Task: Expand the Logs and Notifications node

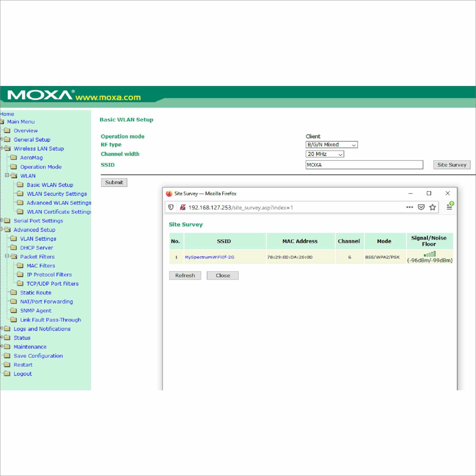Action: click(x=1, y=328)
